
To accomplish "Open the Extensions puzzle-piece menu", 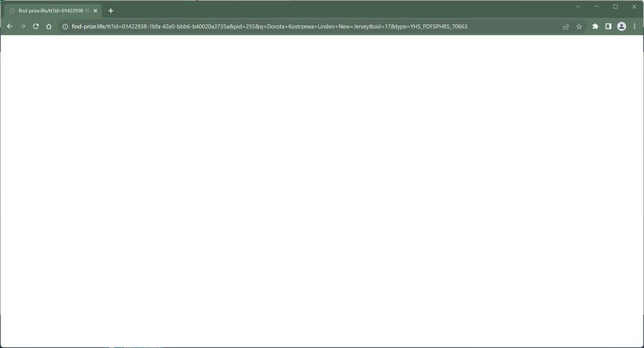I will [595, 26].
